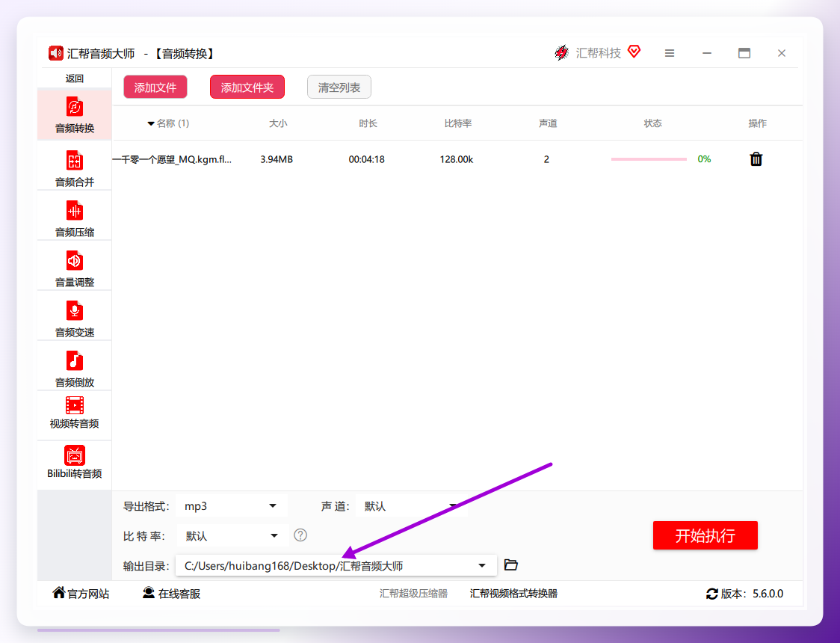The height and width of the screenshot is (643, 840).
Task: Click the 0% progress value
Action: [x=704, y=159]
